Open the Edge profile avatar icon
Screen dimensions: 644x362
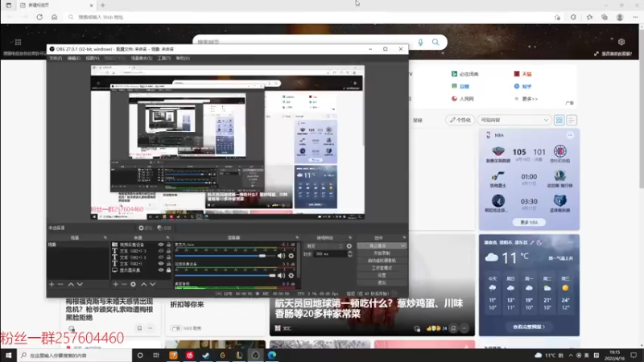click(620, 17)
